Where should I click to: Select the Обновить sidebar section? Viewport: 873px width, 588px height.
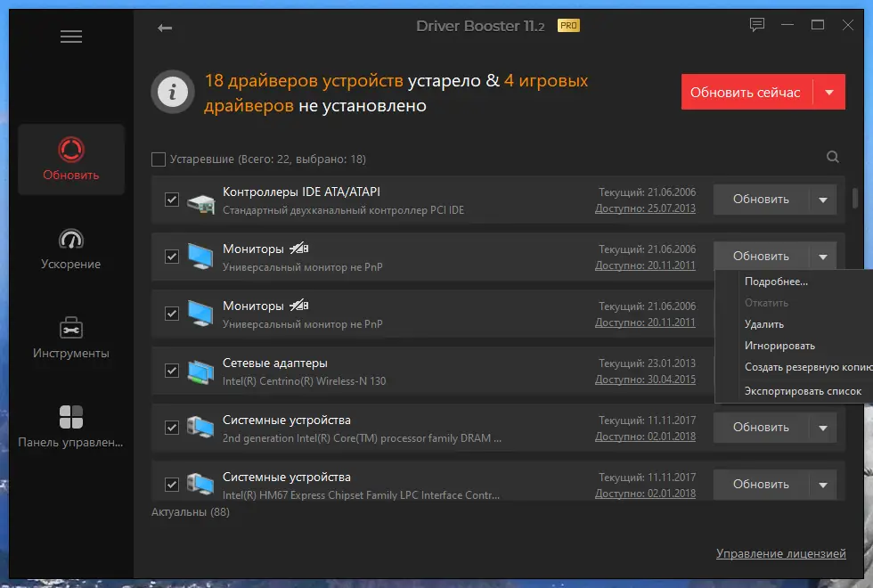point(71,159)
